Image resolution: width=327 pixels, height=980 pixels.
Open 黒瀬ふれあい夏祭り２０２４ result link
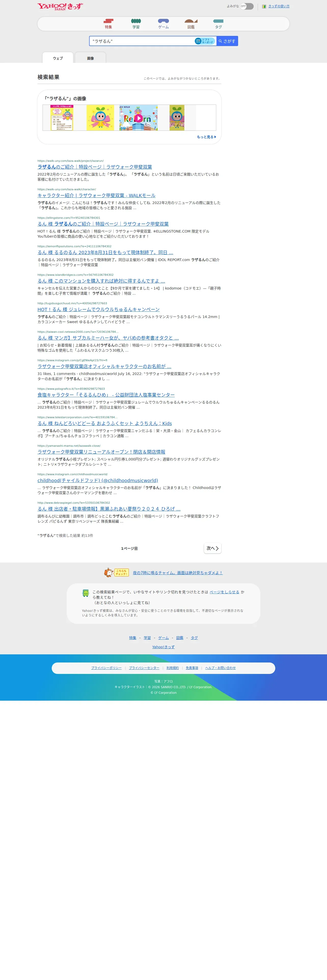point(109,509)
